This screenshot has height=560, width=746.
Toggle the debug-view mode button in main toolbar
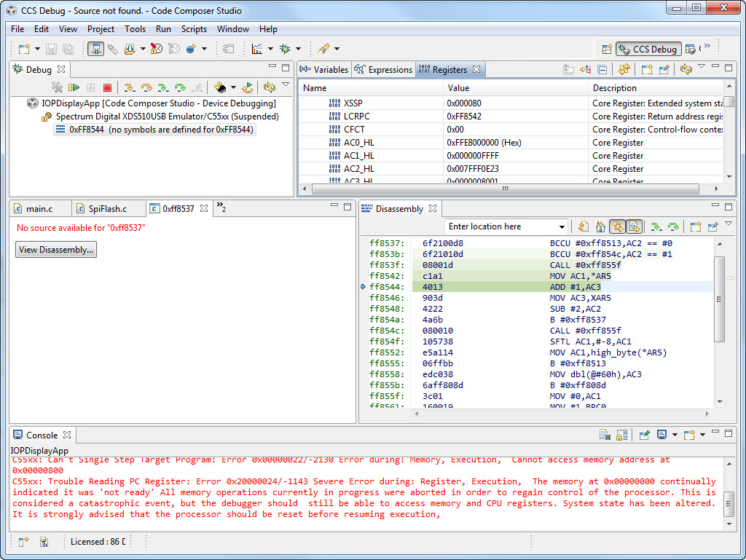point(95,49)
